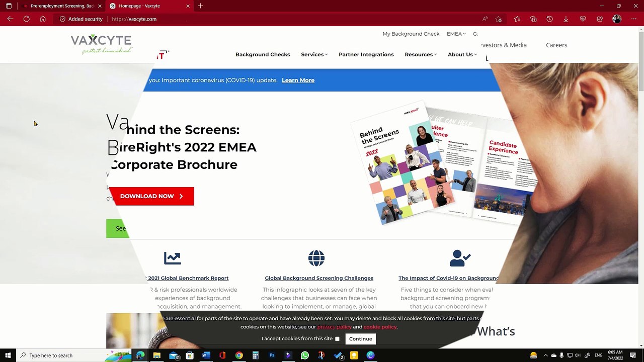Screen dimensions: 644x362
Task: Open the Collections icon in toolbar
Action: coord(534,19)
